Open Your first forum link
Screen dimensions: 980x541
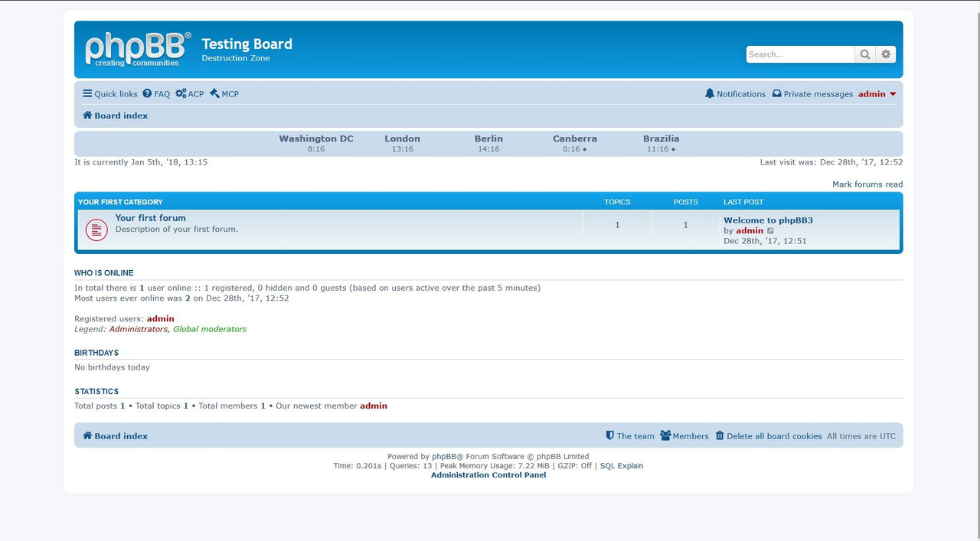click(x=151, y=218)
